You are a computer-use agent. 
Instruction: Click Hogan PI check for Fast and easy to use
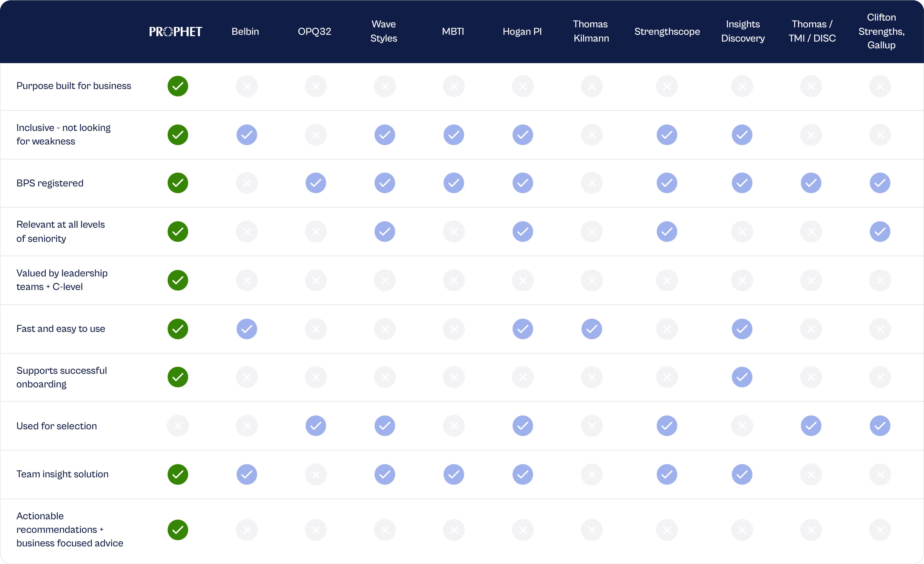click(x=523, y=329)
